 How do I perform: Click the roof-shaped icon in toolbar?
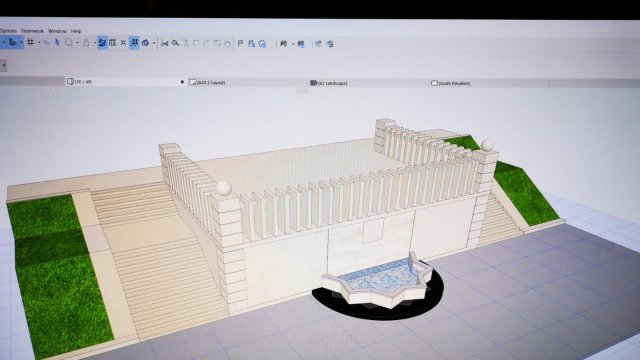(x=228, y=43)
